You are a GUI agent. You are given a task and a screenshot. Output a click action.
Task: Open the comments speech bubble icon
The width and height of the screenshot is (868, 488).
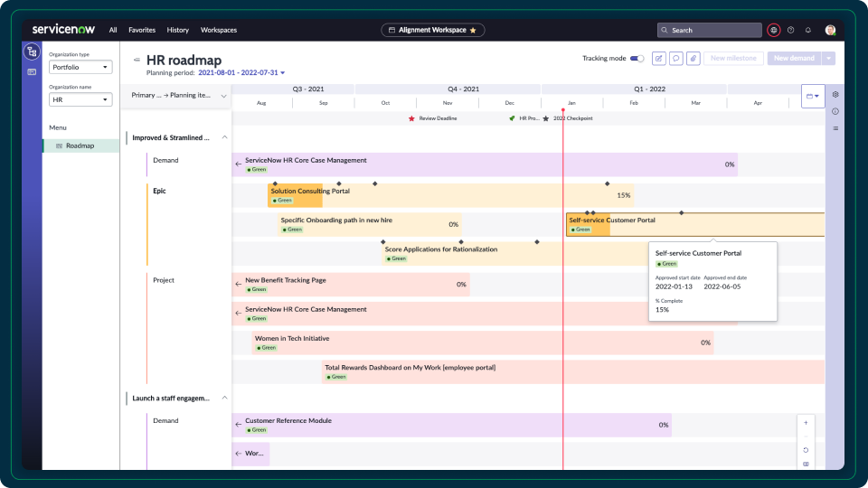click(676, 59)
